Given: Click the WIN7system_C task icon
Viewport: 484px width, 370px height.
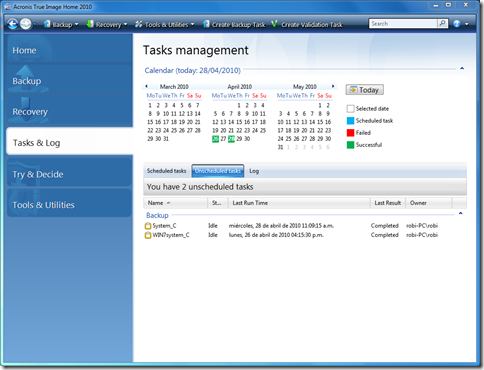Looking at the screenshot, I should pyautogui.click(x=148, y=235).
